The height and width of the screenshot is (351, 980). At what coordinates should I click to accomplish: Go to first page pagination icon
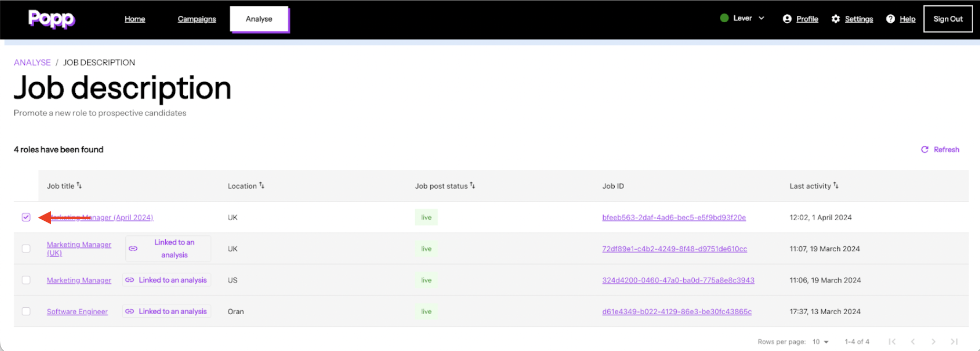[892, 342]
